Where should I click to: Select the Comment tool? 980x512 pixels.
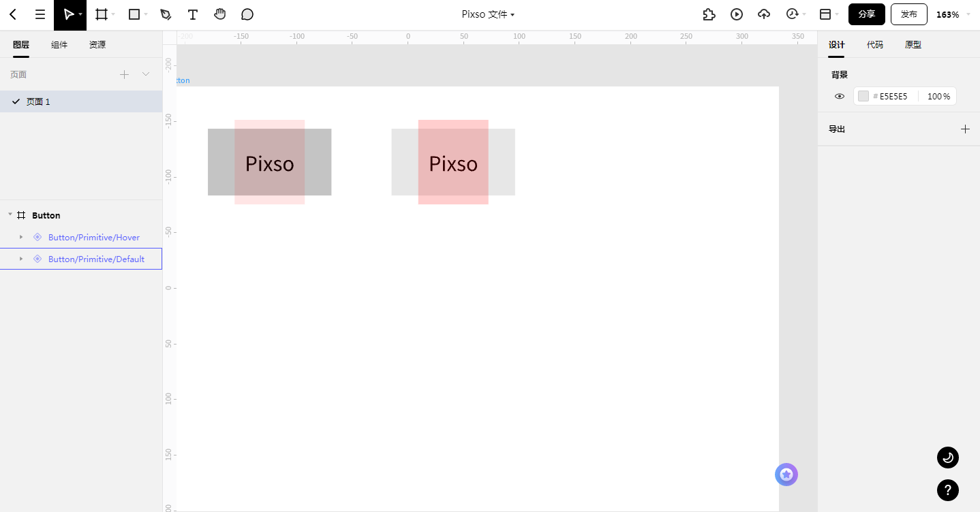247,14
